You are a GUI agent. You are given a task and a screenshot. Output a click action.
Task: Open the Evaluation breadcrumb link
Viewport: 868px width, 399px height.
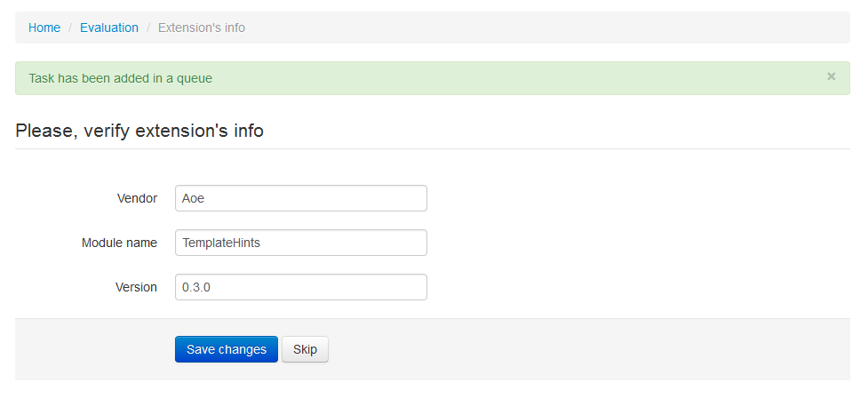[109, 28]
